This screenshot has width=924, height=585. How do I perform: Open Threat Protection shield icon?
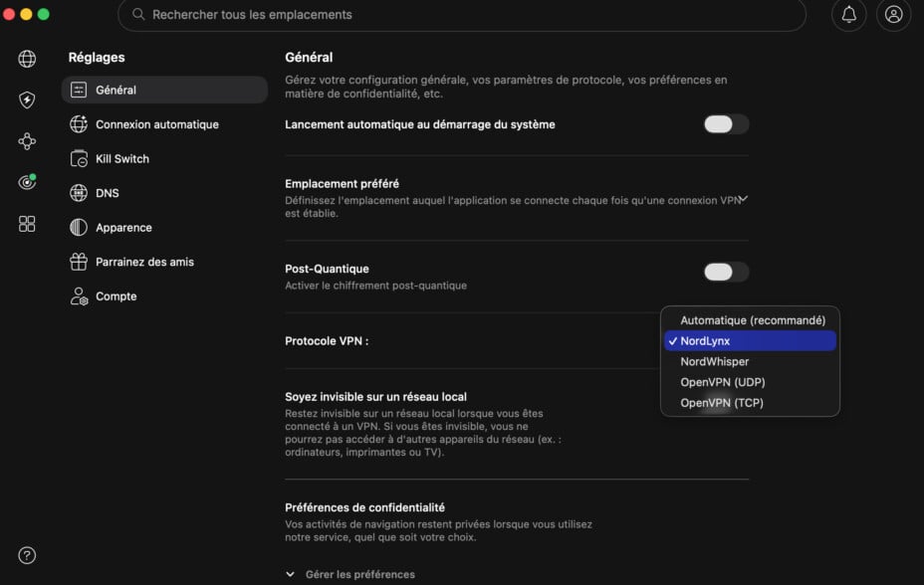[27, 100]
